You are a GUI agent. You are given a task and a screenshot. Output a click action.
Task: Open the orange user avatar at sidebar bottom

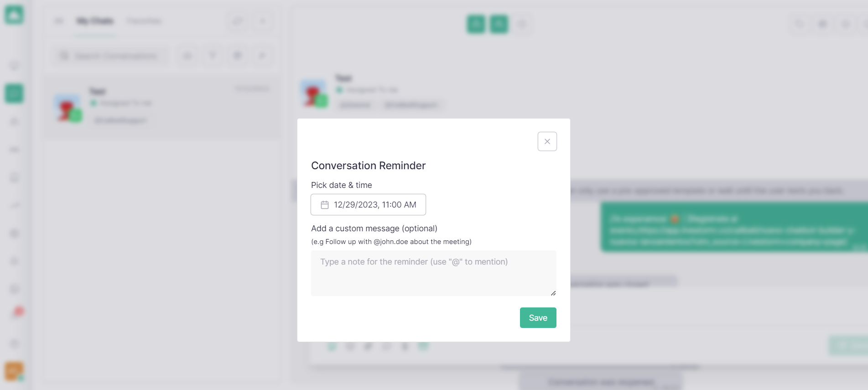coord(14,371)
